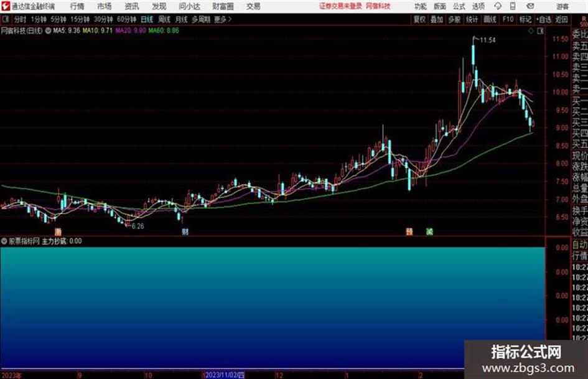588x379 pixels.
Task: Expand main chart indicator dropdown arrow
Action: pyautogui.click(x=48, y=30)
